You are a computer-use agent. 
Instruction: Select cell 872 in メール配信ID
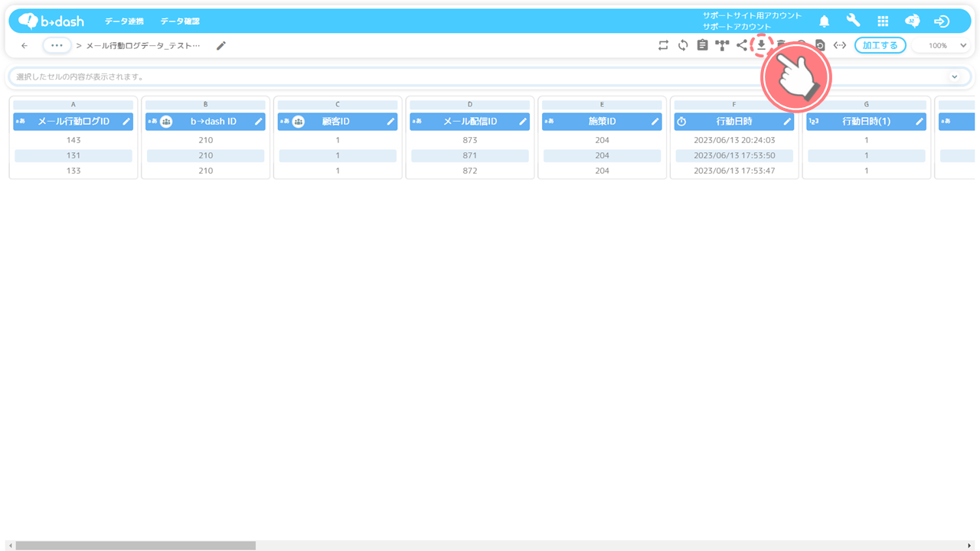coord(470,171)
